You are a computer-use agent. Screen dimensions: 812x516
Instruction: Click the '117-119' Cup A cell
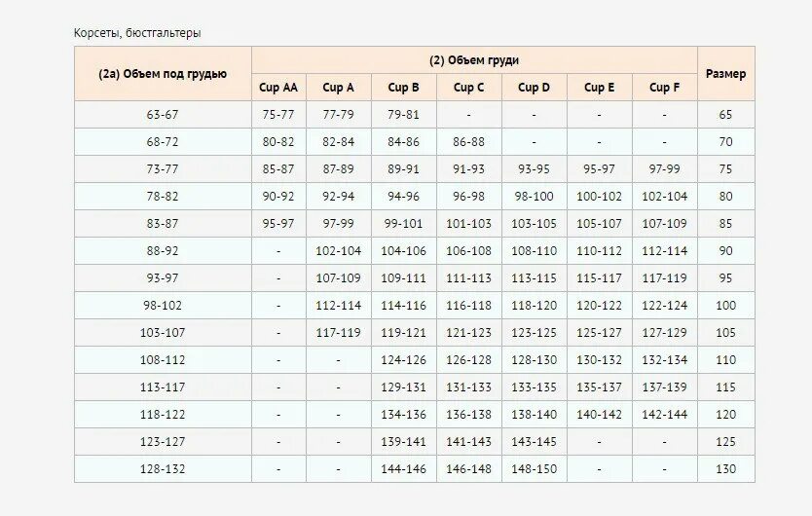coord(338,333)
